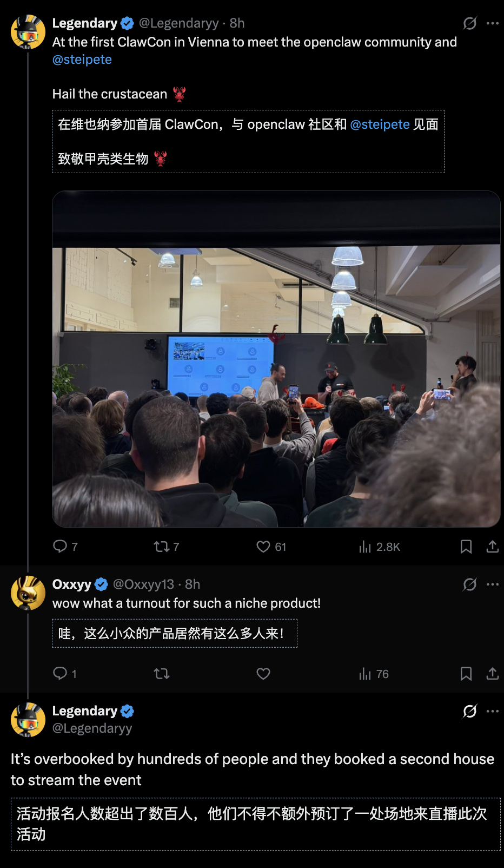Image resolution: width=504 pixels, height=868 pixels.
Task: Like Oxxyy's reply
Action: click(x=263, y=674)
